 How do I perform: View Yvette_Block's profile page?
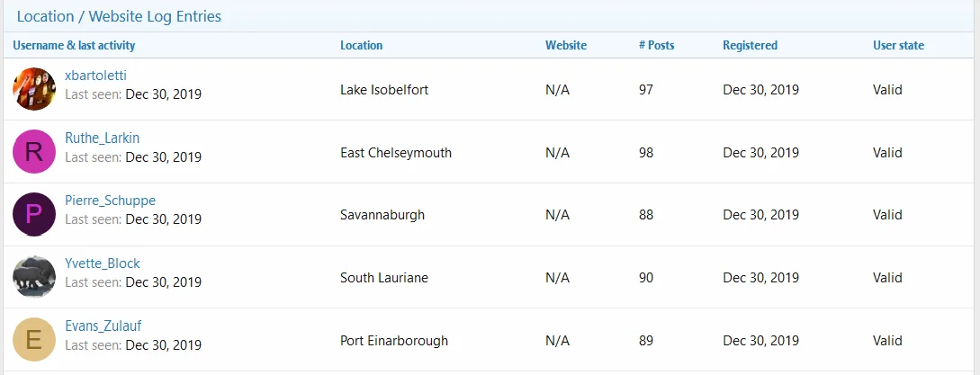pyautogui.click(x=103, y=263)
